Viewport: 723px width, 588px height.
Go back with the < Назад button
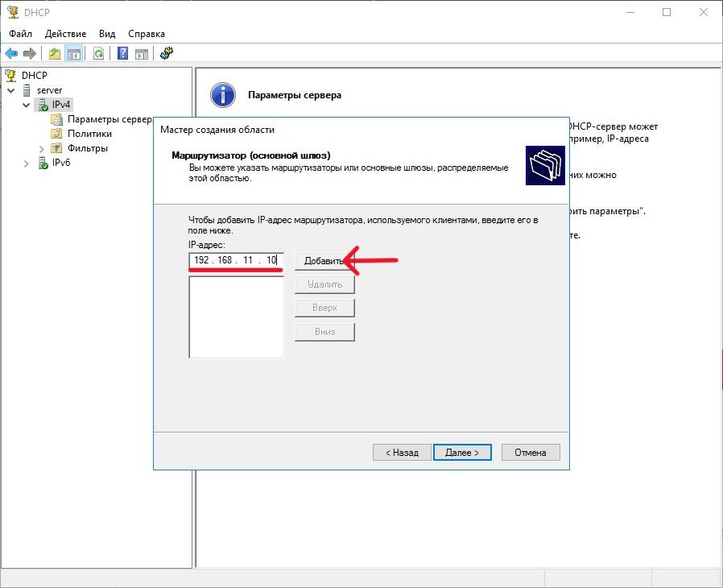coord(402,453)
